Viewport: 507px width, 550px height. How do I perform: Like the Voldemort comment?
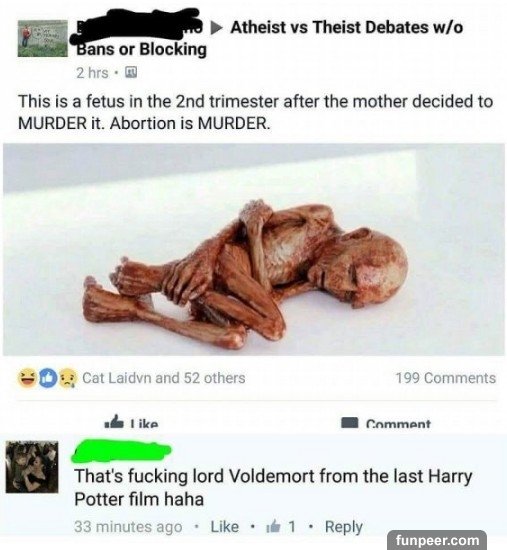225,526
